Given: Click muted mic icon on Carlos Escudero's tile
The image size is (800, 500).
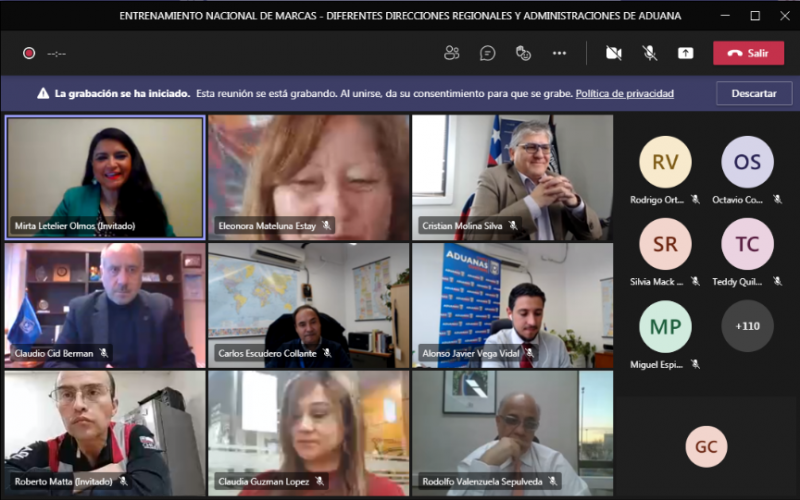Looking at the screenshot, I should coord(327,353).
